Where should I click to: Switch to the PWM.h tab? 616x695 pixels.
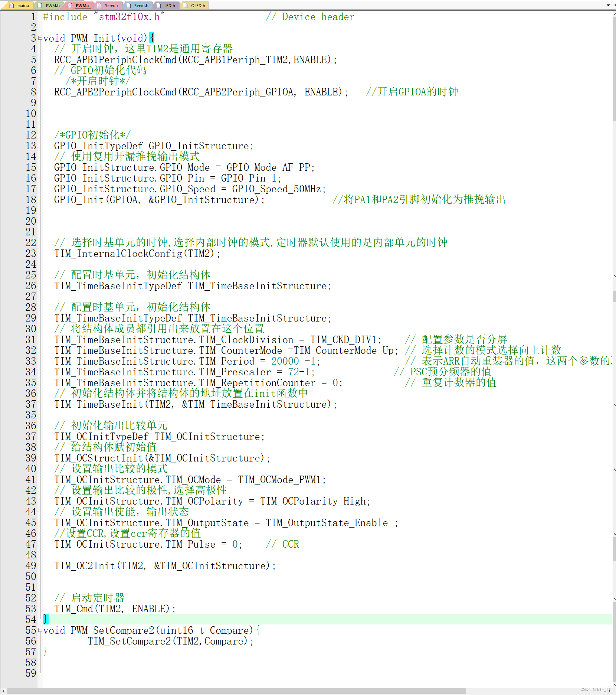pos(49,5)
